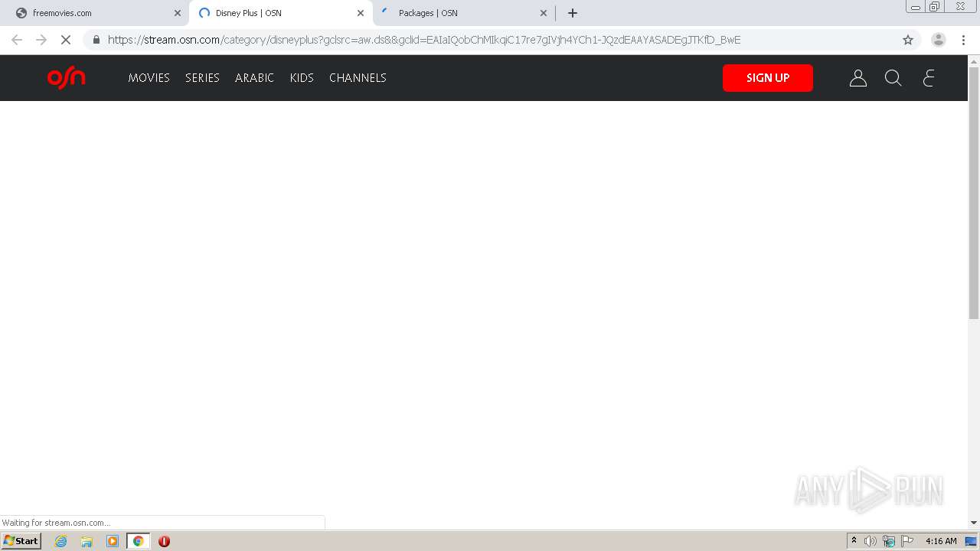
Task: Click the volume speaker tray icon
Action: pos(871,541)
